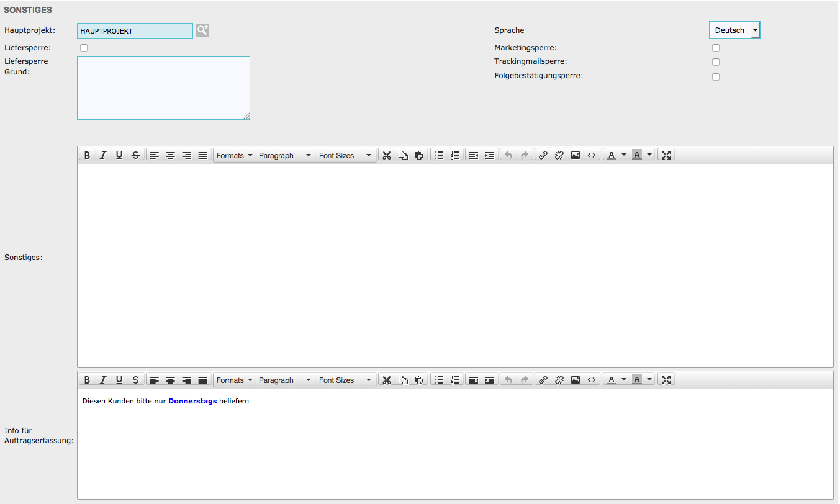Viewport: 840px width, 504px height.
Task: Click the Hauptprojekt search magnifier icon
Action: 202,30
